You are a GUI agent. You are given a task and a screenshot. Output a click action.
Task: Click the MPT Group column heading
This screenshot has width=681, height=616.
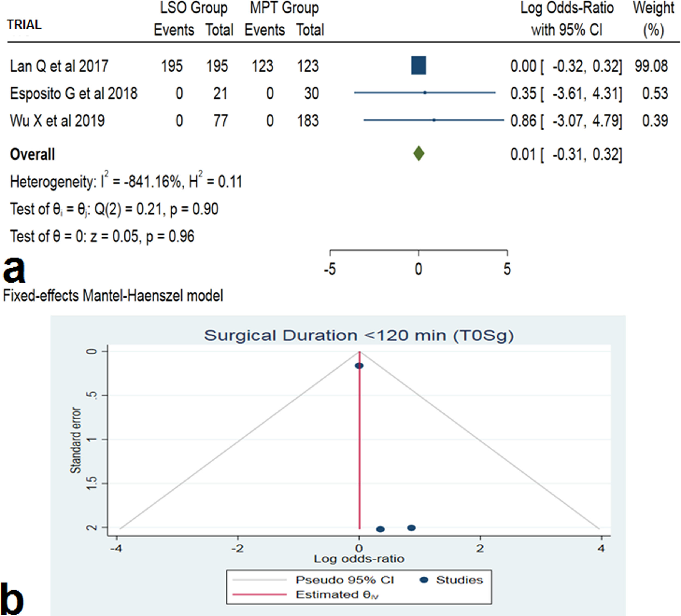[284, 8]
